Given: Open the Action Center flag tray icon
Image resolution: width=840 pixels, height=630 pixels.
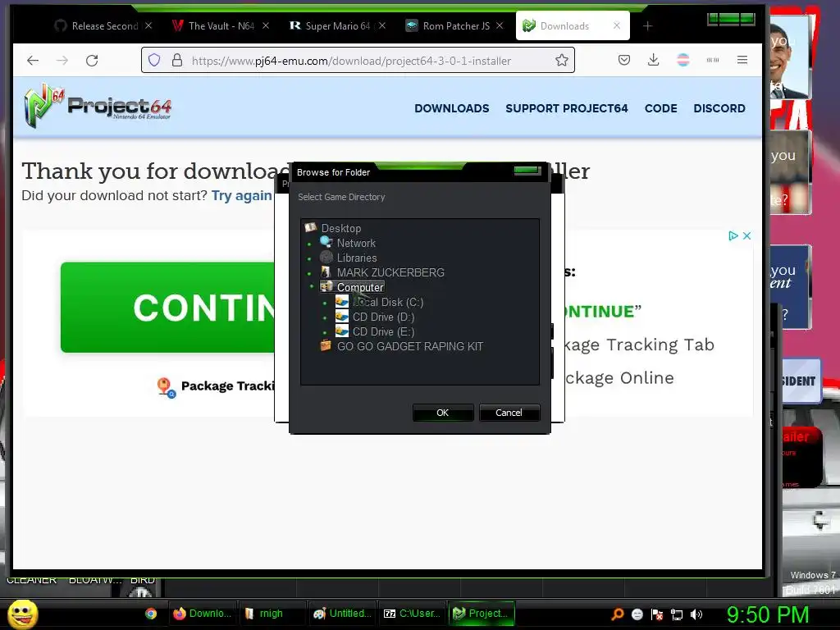Looking at the screenshot, I should click(657, 614).
